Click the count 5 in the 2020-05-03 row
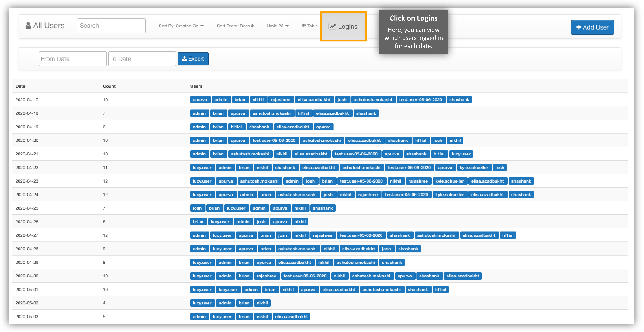This screenshot has height=332, width=644. click(104, 317)
